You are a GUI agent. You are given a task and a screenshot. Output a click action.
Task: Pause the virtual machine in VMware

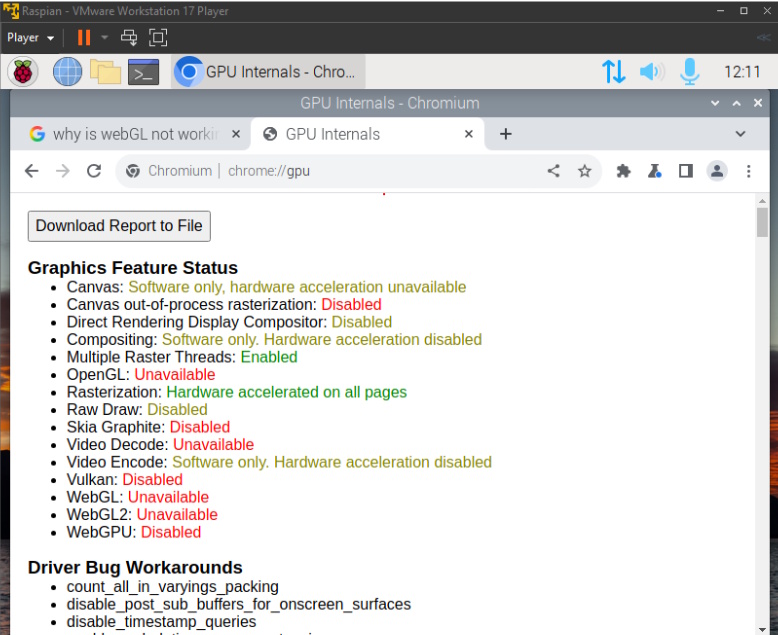(x=84, y=38)
